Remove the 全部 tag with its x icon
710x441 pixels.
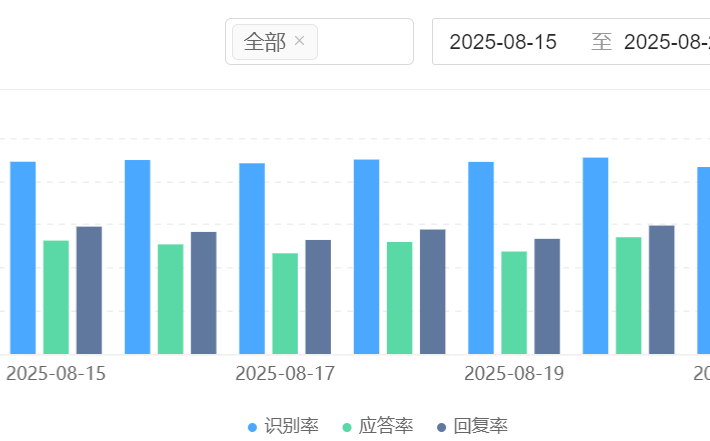tap(299, 42)
